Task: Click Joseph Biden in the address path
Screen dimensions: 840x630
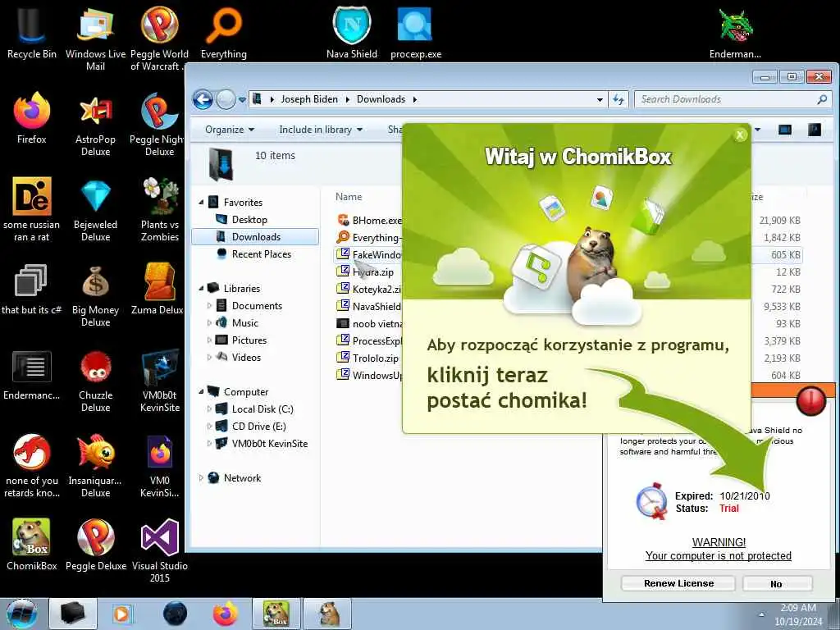Action: click(309, 99)
